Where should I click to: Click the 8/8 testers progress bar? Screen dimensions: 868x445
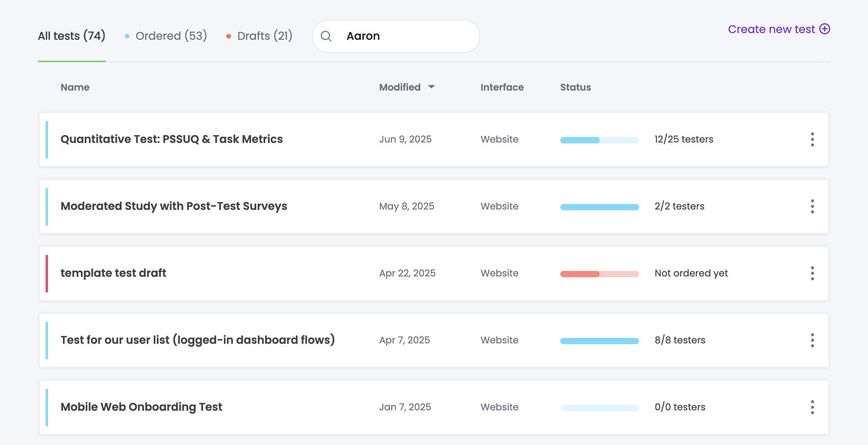[x=600, y=341]
